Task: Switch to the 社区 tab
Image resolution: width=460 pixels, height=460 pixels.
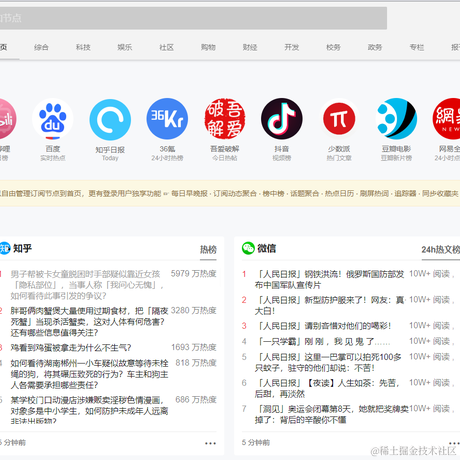Action: pyautogui.click(x=166, y=47)
